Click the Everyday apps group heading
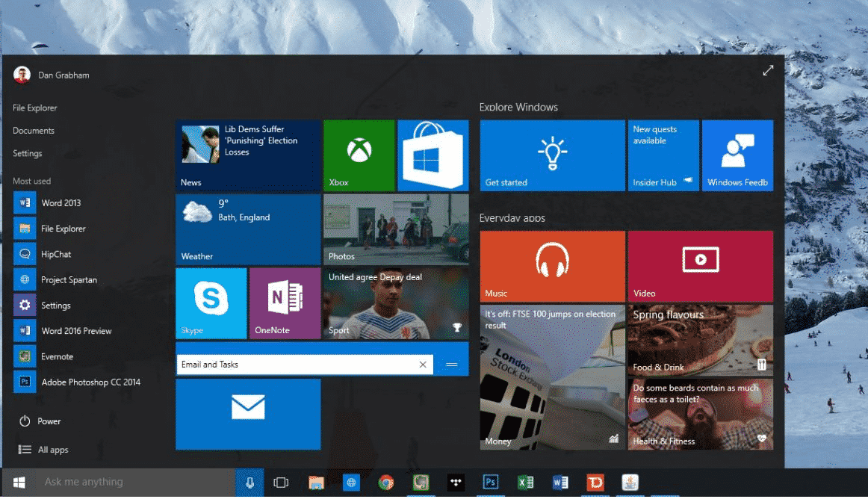This screenshot has width=868, height=499. coord(512,217)
